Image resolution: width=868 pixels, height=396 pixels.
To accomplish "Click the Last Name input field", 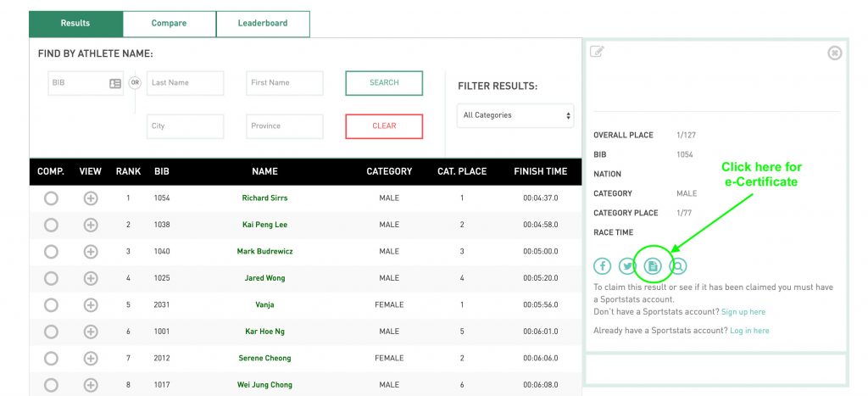I will [185, 83].
